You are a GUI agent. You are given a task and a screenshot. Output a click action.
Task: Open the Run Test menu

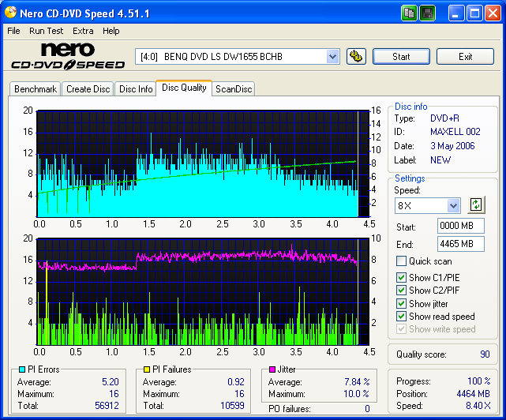(x=46, y=31)
